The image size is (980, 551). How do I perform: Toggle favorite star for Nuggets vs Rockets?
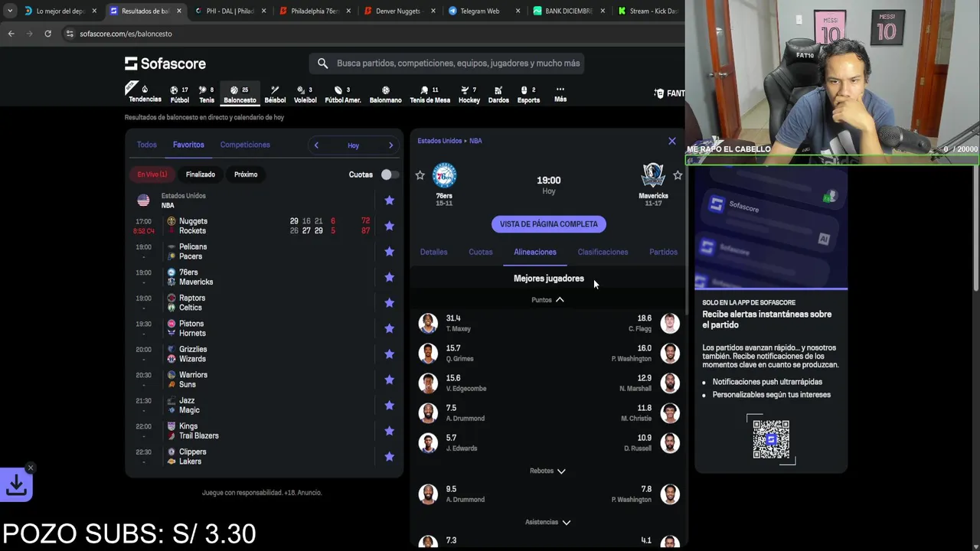389,226
